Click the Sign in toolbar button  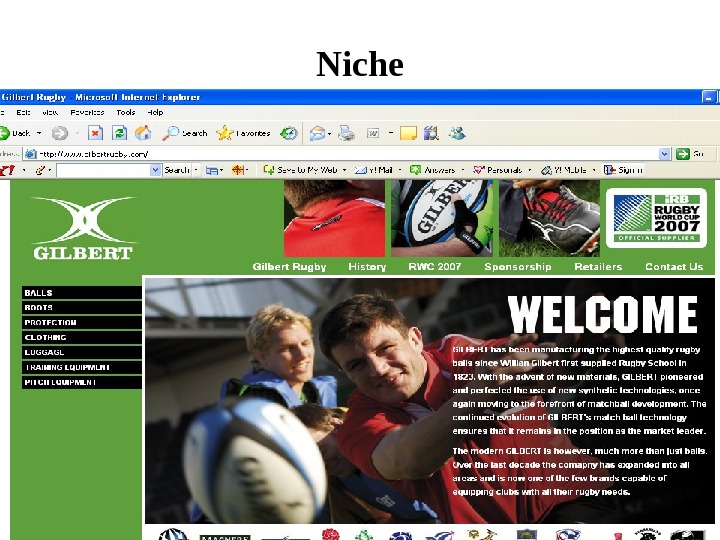point(623,170)
